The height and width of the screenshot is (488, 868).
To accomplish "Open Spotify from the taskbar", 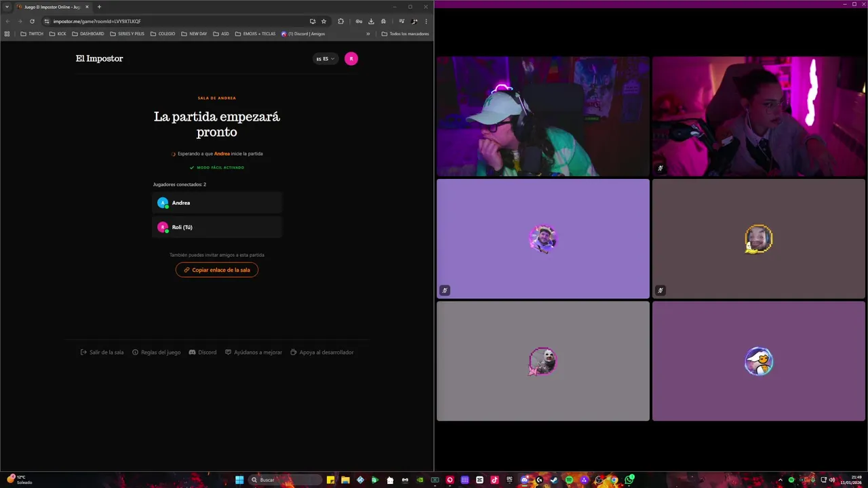I will point(569,480).
